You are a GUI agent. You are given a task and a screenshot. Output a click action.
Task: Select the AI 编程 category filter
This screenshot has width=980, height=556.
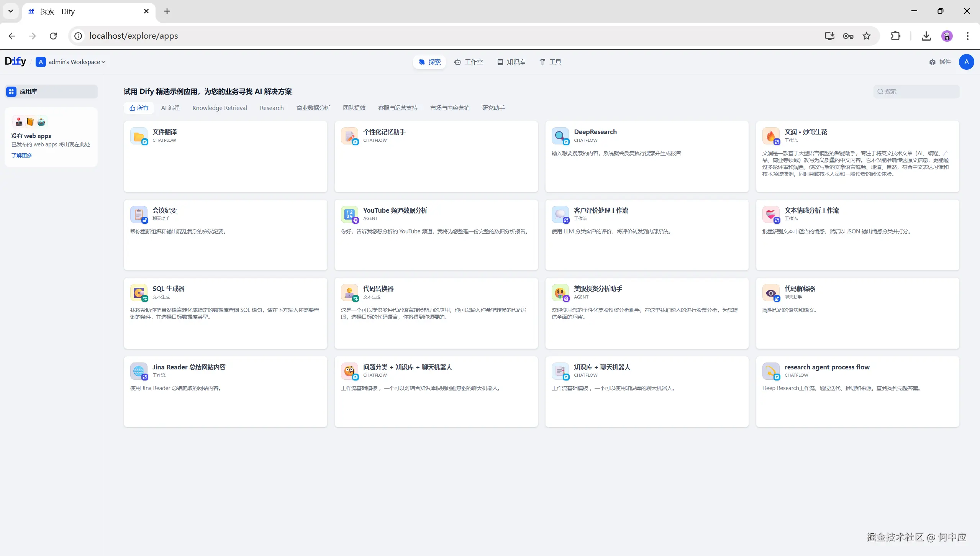tap(170, 108)
